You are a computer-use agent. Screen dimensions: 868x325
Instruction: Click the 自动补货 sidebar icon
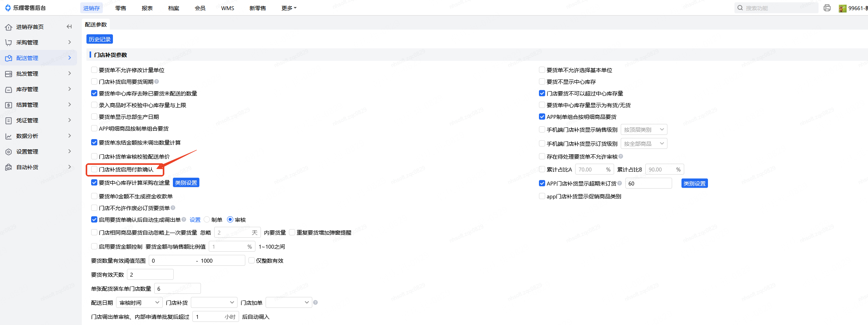[9, 167]
